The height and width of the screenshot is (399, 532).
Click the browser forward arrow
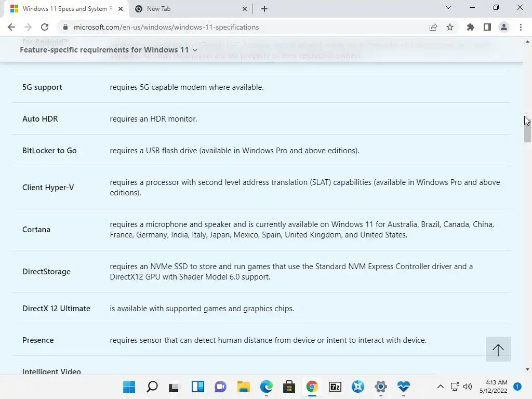(28, 27)
